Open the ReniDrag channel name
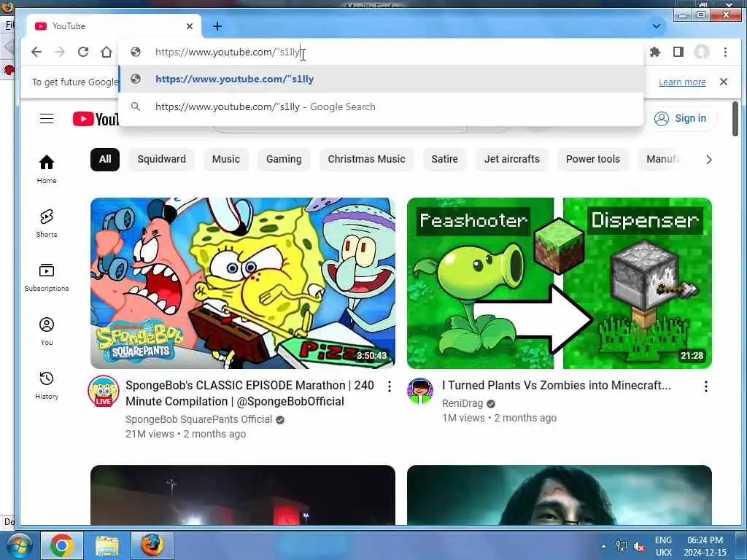This screenshot has height=560, width=747. 462,403
